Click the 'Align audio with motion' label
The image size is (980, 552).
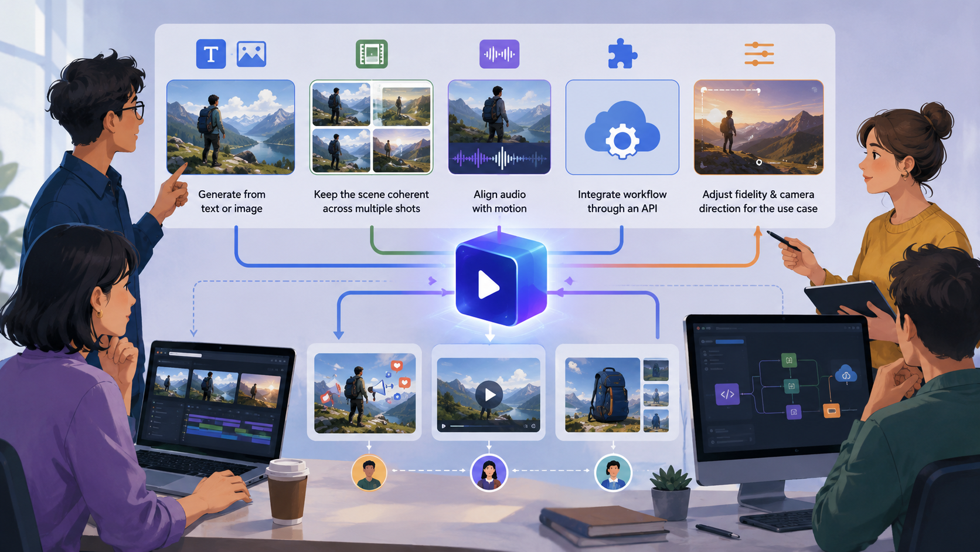click(x=499, y=201)
